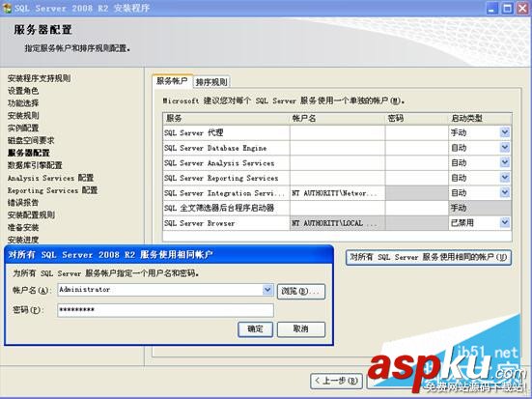Select 功能选择 in the left step list
532x399 pixels.
[x=23, y=103]
